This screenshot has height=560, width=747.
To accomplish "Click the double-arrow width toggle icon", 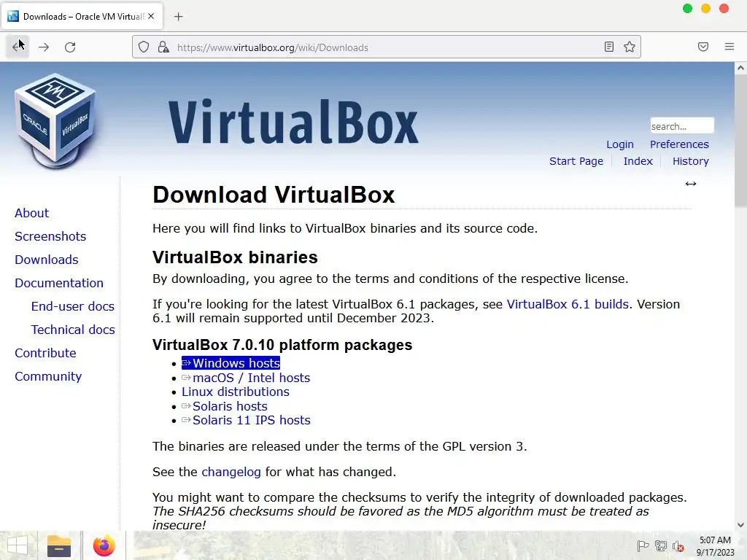I will click(x=691, y=184).
